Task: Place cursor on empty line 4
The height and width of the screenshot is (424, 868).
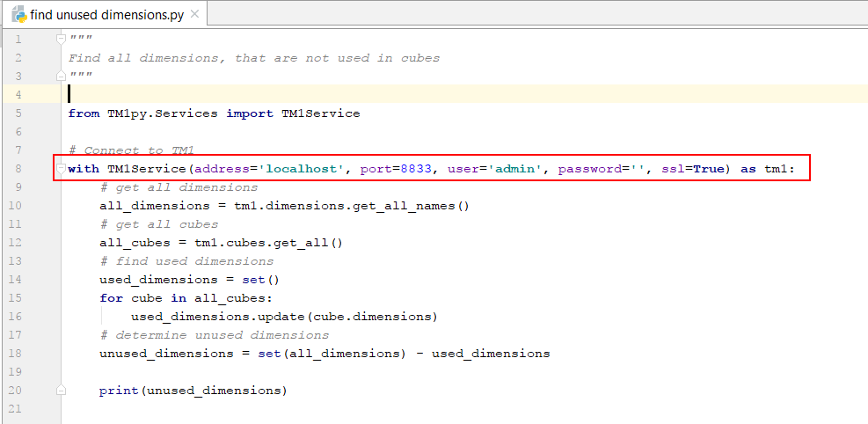Action: click(x=352, y=95)
